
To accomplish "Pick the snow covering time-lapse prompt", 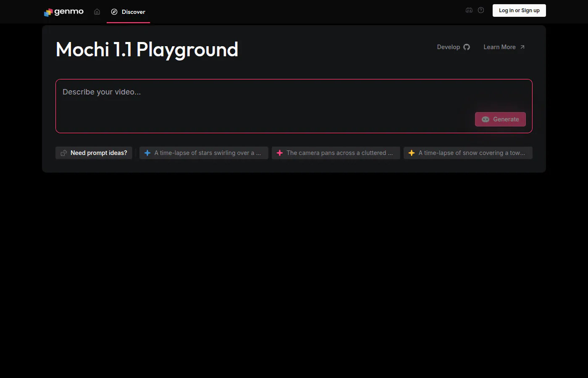I will (468, 153).
